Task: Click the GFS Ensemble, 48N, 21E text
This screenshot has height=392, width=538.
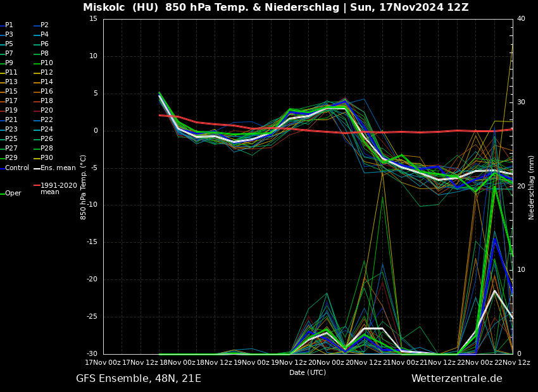Action: tap(139, 379)
